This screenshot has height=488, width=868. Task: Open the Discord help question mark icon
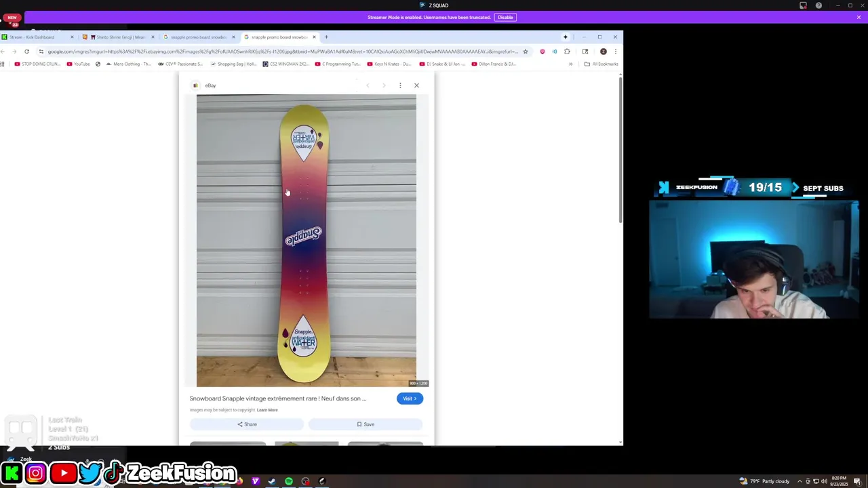[818, 5]
